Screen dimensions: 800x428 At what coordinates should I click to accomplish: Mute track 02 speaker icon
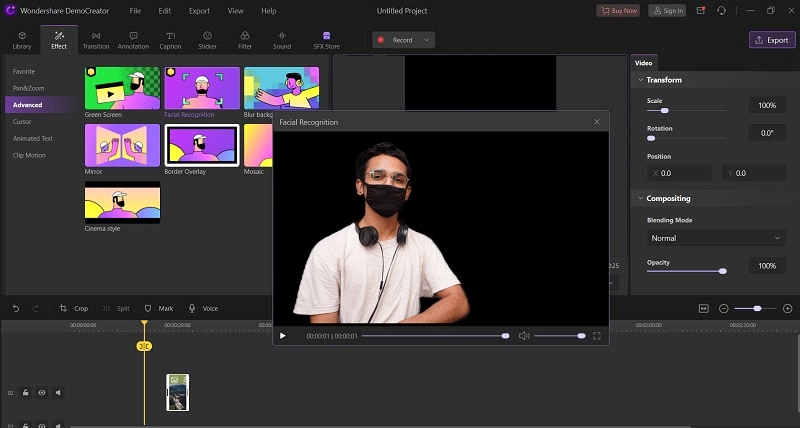pyautogui.click(x=58, y=392)
